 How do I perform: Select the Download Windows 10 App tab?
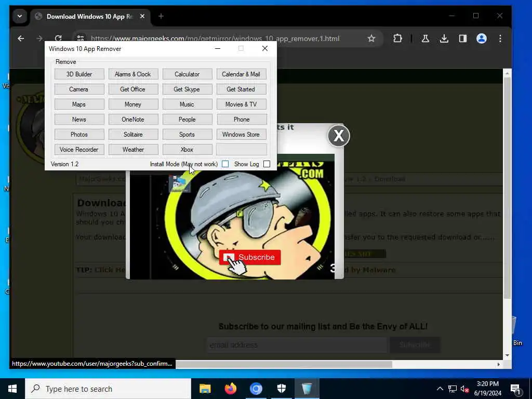(x=90, y=17)
